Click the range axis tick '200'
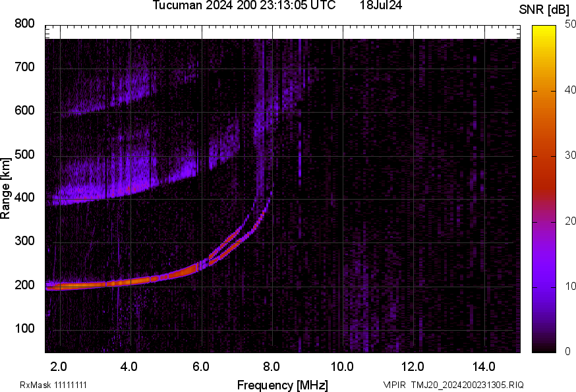This screenshot has width=576, height=392. coord(24,285)
